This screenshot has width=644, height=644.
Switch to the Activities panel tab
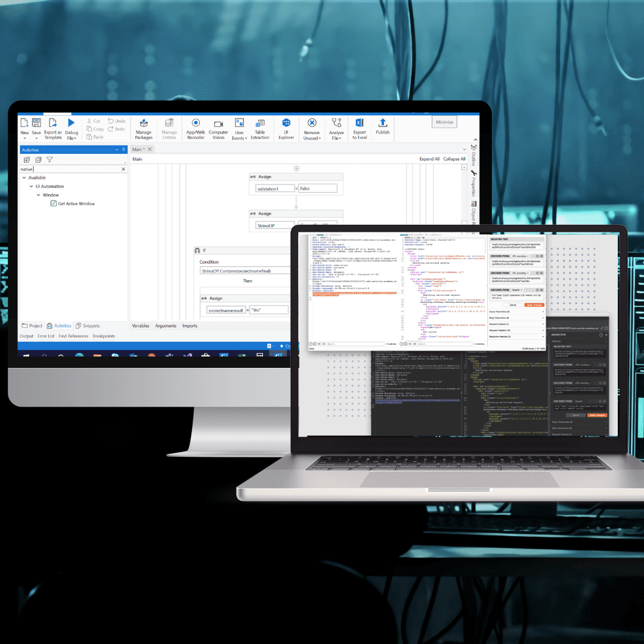[x=59, y=326]
